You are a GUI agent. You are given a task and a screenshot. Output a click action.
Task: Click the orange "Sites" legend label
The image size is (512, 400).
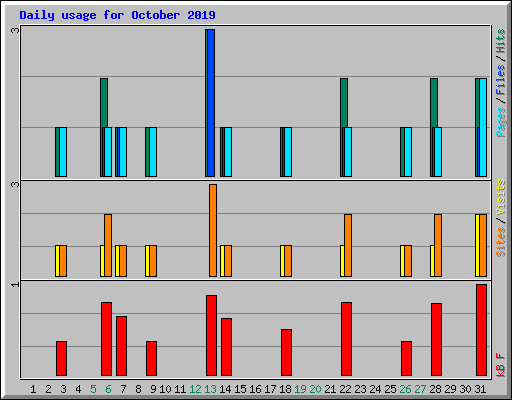(x=500, y=242)
